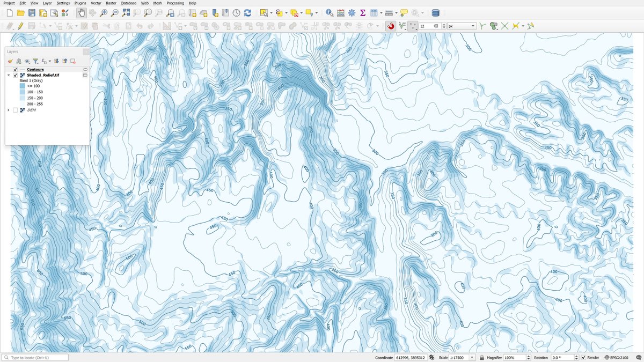Click Add Group icon in Layers panel

(19, 61)
